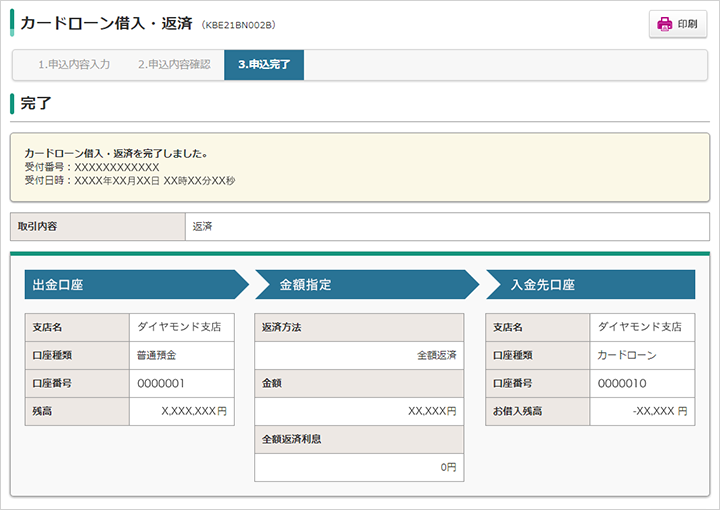Viewport: 720px width, 510px height.
Task: Click the カードローン account type cell
Action: (x=642, y=355)
